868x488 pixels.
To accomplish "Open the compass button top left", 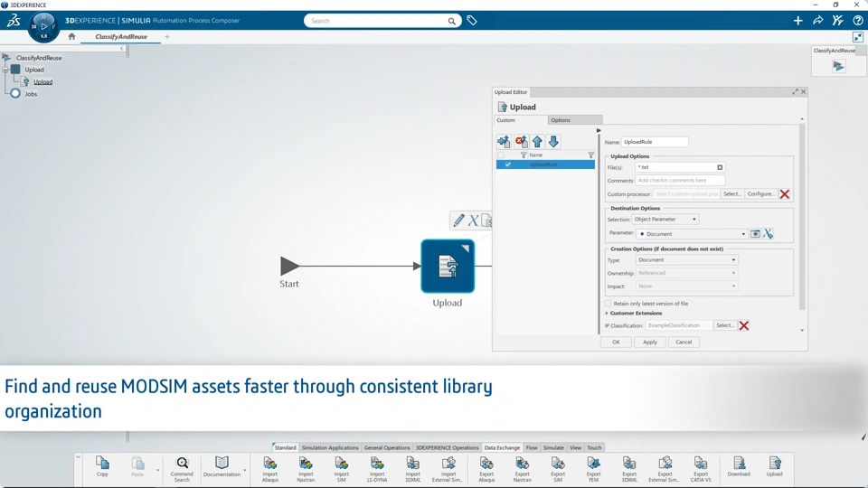I will click(43, 26).
